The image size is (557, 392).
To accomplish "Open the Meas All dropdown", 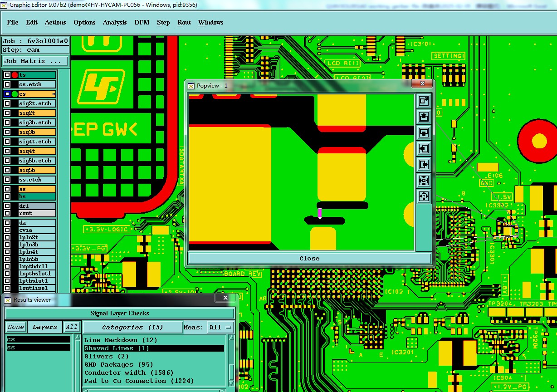I will [220, 327].
